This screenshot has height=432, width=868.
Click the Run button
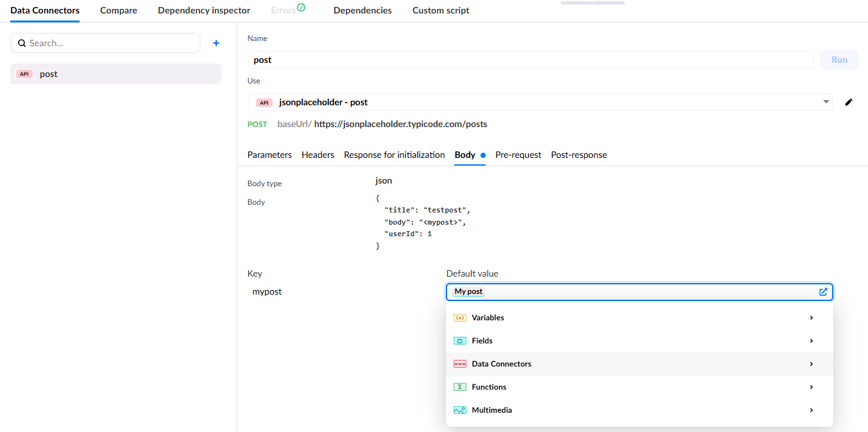[839, 60]
